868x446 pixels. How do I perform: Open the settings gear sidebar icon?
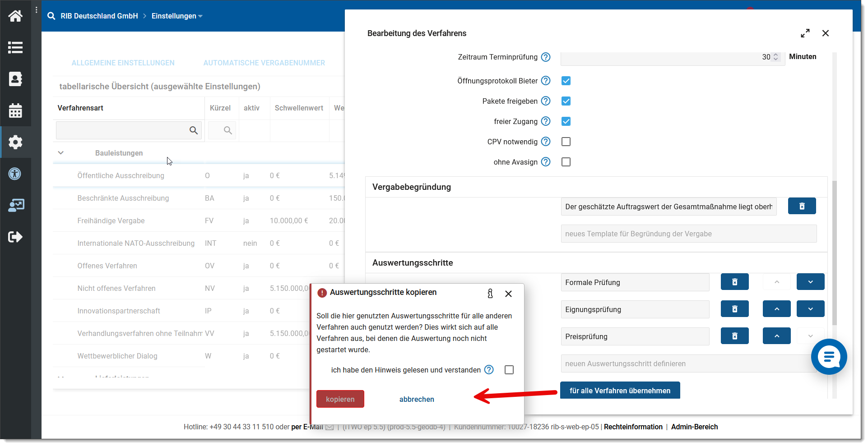click(x=15, y=142)
